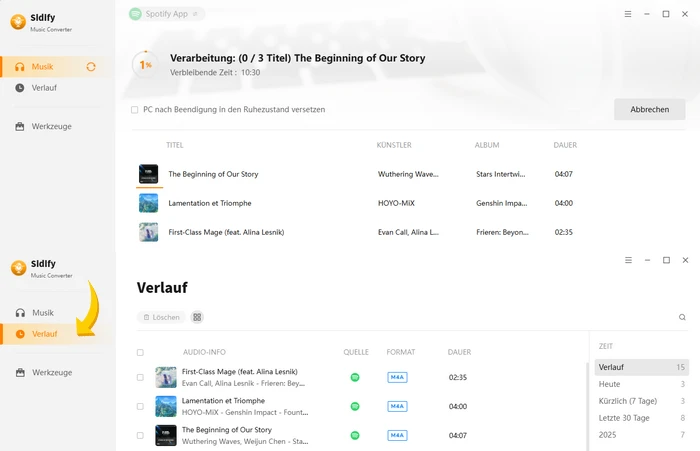Click the Abbrechen button

(x=650, y=109)
